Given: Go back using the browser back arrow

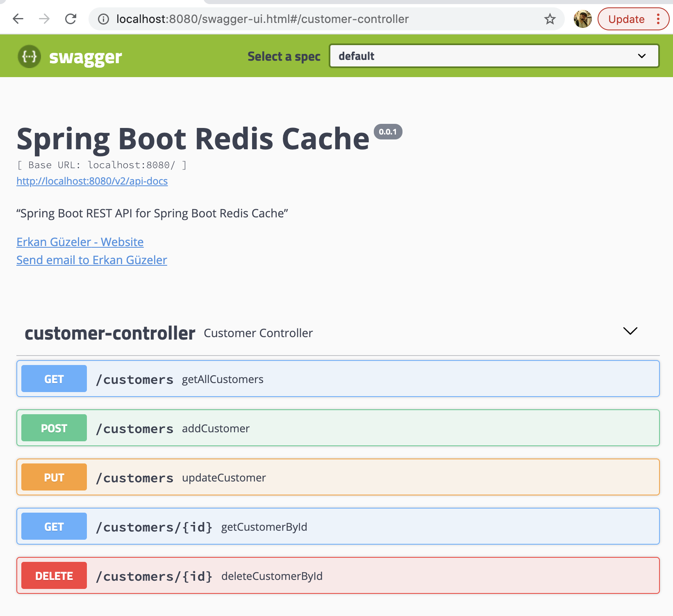Looking at the screenshot, I should [18, 19].
